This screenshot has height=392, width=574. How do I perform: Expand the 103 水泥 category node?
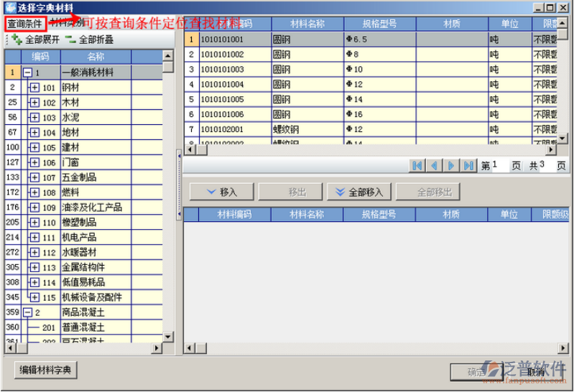34,118
